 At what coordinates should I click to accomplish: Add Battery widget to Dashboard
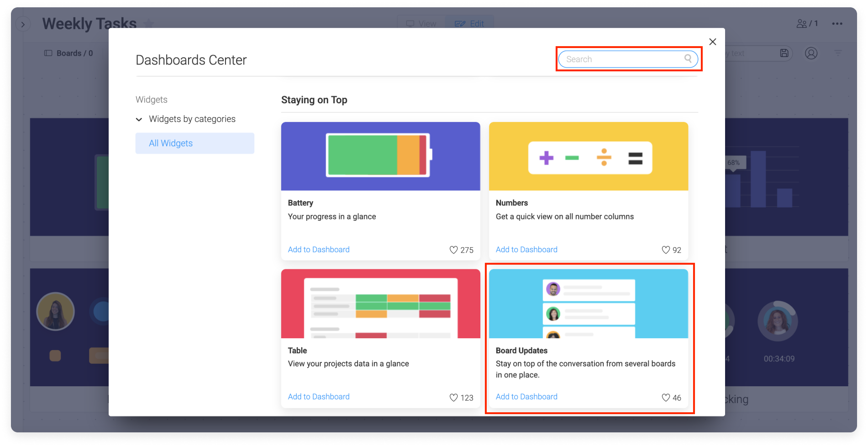[319, 250]
